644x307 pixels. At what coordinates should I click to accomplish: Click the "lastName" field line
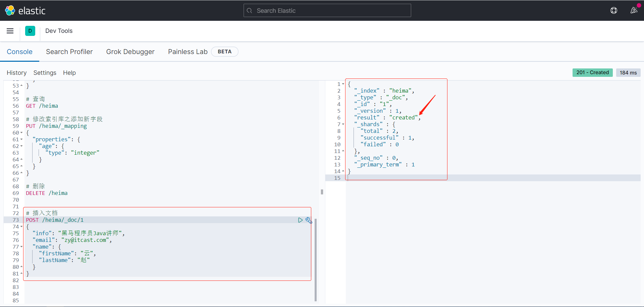point(64,260)
